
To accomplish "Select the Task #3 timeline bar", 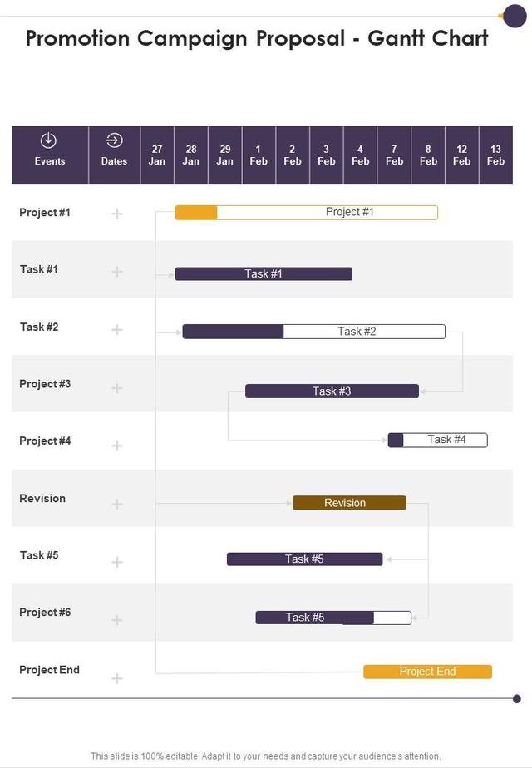I will pyautogui.click(x=332, y=391).
